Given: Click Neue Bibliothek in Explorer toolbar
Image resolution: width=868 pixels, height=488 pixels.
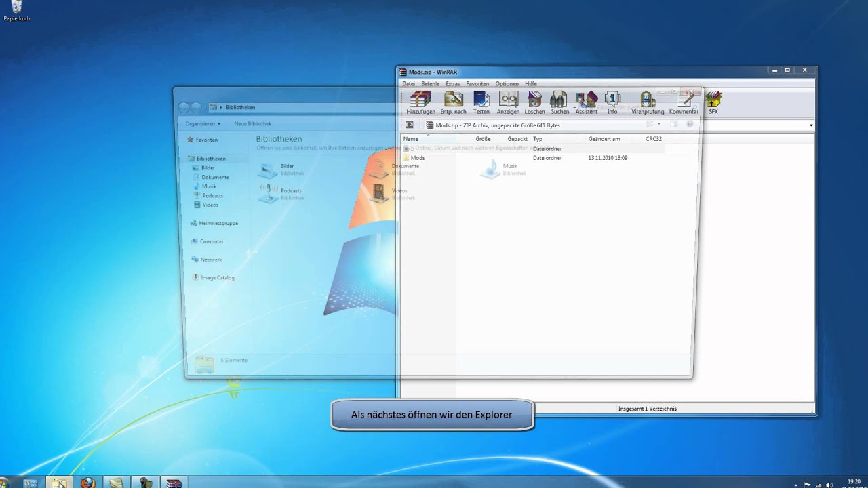Looking at the screenshot, I should (x=252, y=124).
